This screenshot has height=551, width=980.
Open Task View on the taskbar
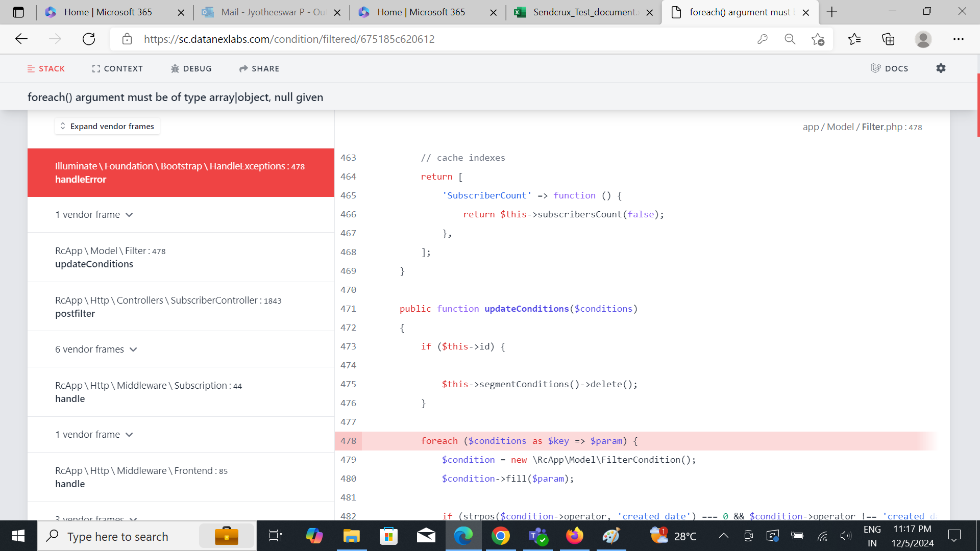[276, 536]
